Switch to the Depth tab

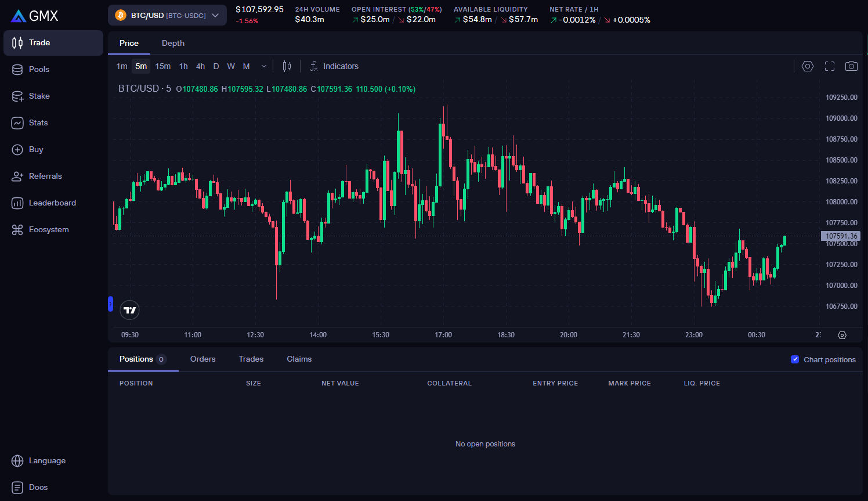(173, 43)
